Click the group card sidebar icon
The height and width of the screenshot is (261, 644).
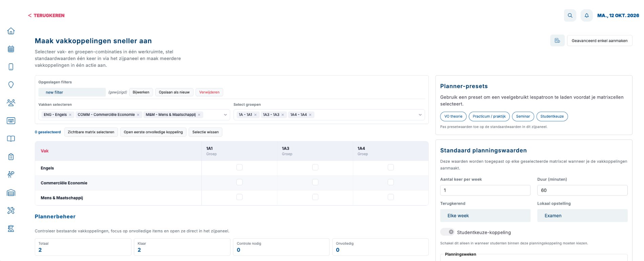pyautogui.click(x=11, y=121)
